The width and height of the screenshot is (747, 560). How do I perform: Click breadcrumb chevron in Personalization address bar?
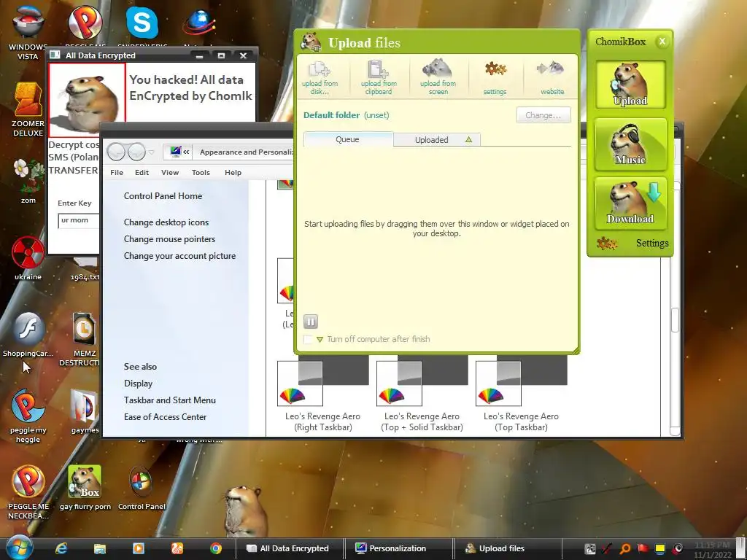tap(186, 152)
